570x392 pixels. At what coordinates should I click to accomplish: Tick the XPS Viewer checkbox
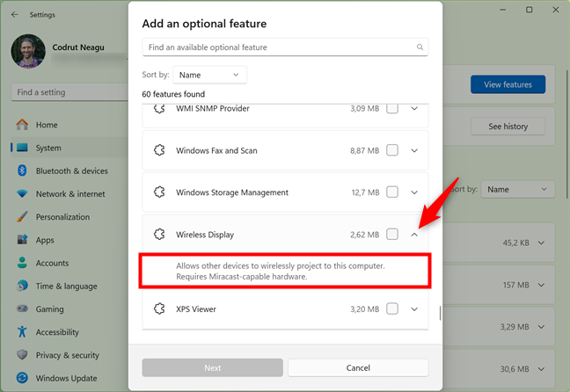[x=392, y=309]
